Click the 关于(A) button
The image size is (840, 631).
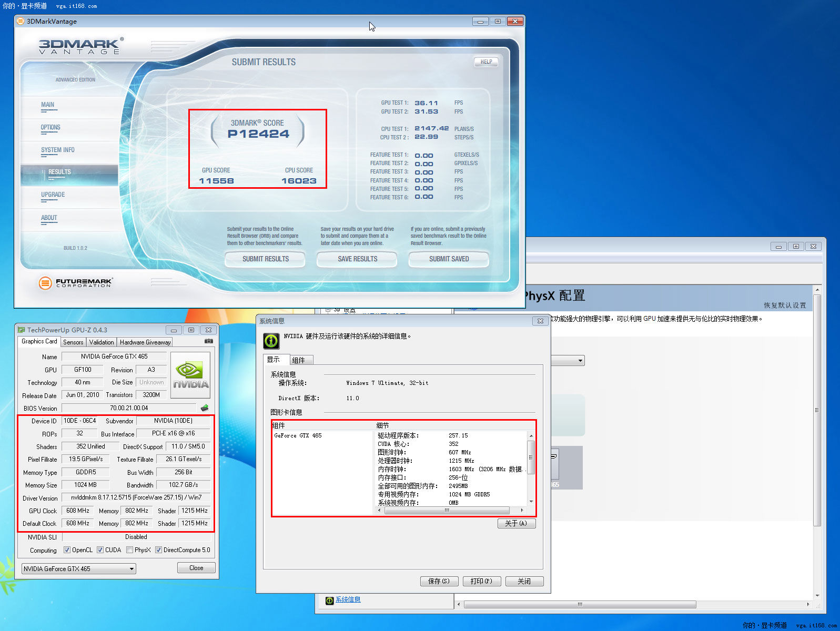coord(517,523)
